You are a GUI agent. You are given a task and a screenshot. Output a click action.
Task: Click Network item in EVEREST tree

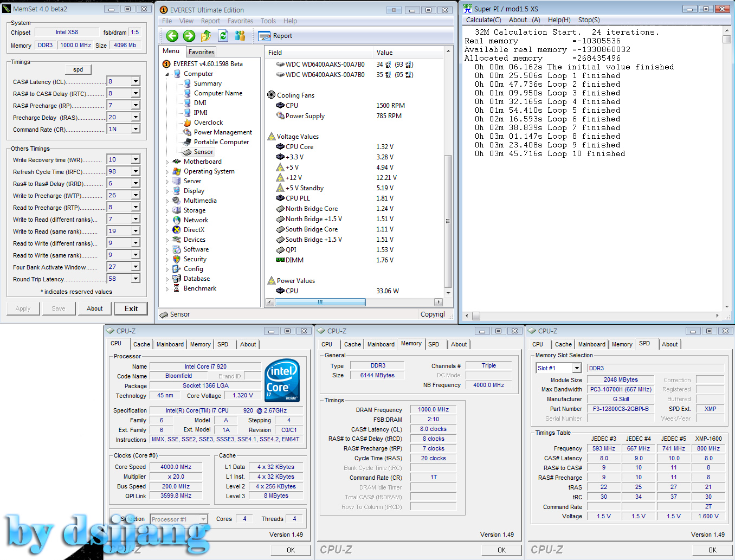(196, 220)
